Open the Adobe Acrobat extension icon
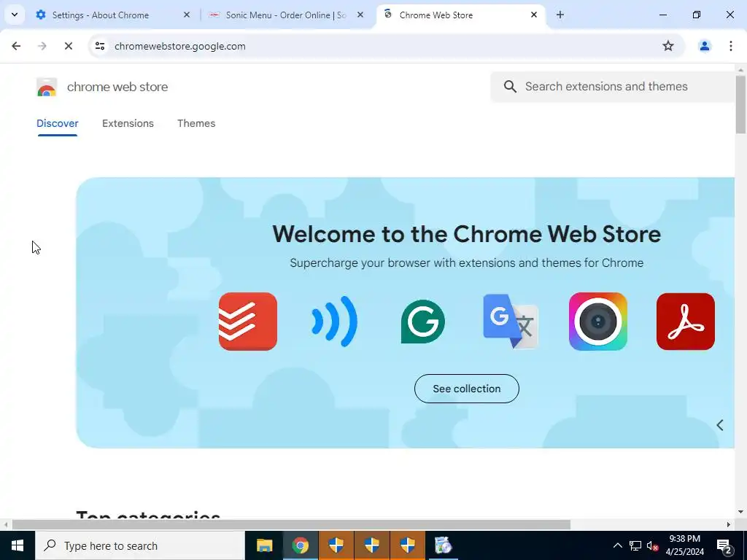Viewport: 747px width, 560px height. click(686, 322)
